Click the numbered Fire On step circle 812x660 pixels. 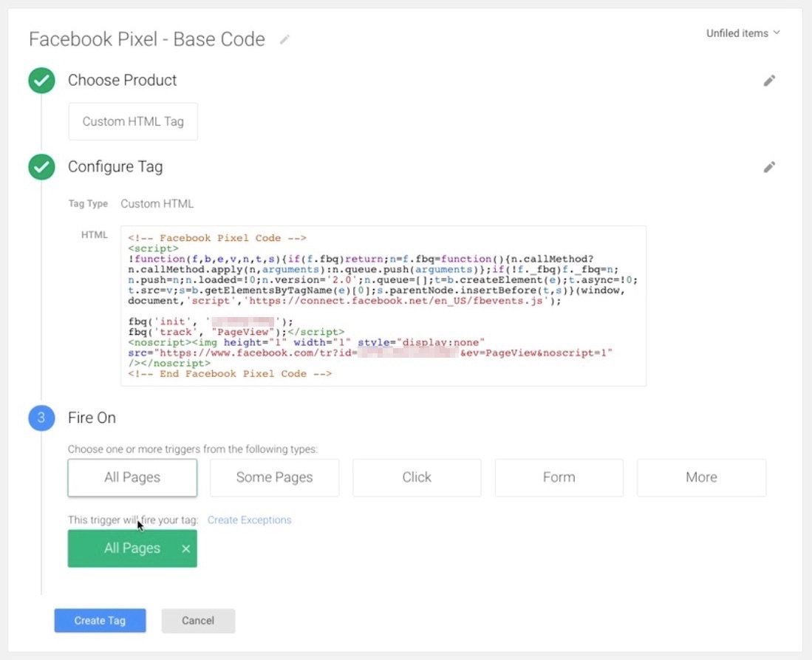(41, 418)
